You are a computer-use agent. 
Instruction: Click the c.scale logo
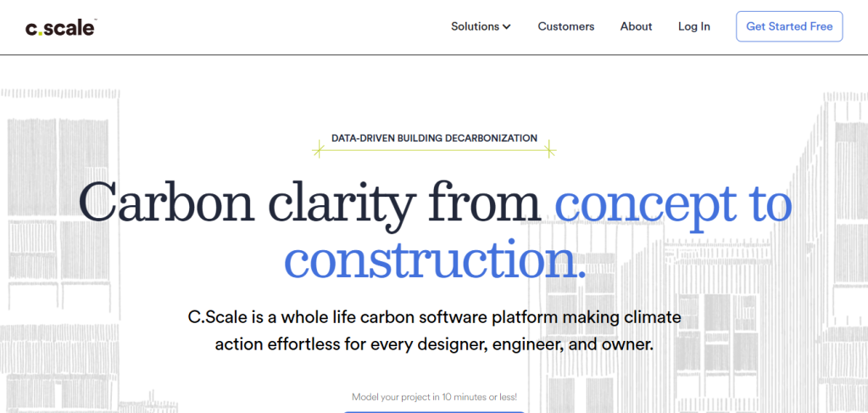pyautogui.click(x=58, y=27)
